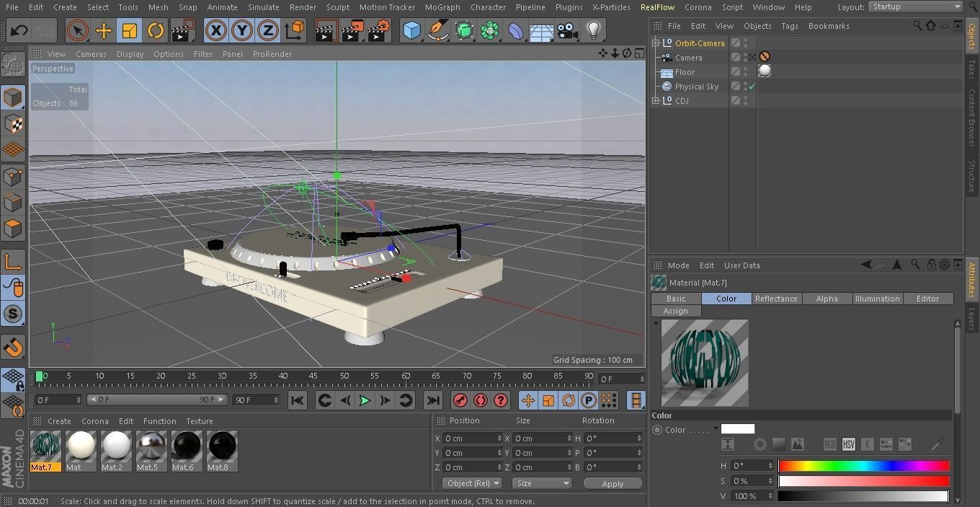Record active objects keyframe button
This screenshot has width=980, height=507.
(x=460, y=400)
